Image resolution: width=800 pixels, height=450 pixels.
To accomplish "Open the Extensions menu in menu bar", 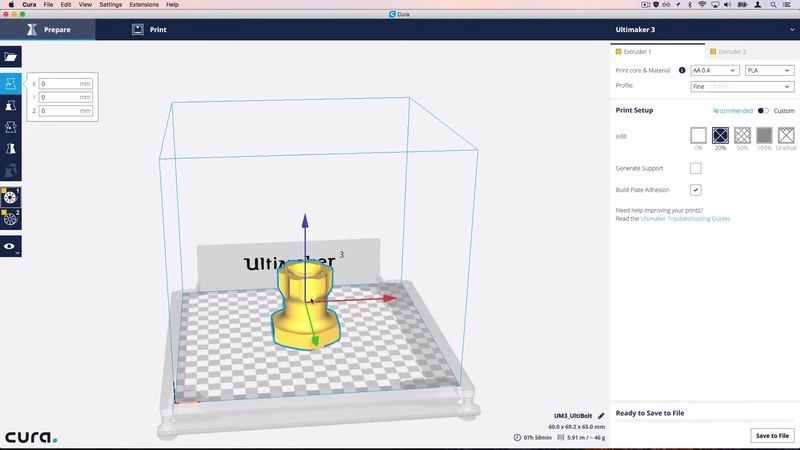I will (144, 5).
